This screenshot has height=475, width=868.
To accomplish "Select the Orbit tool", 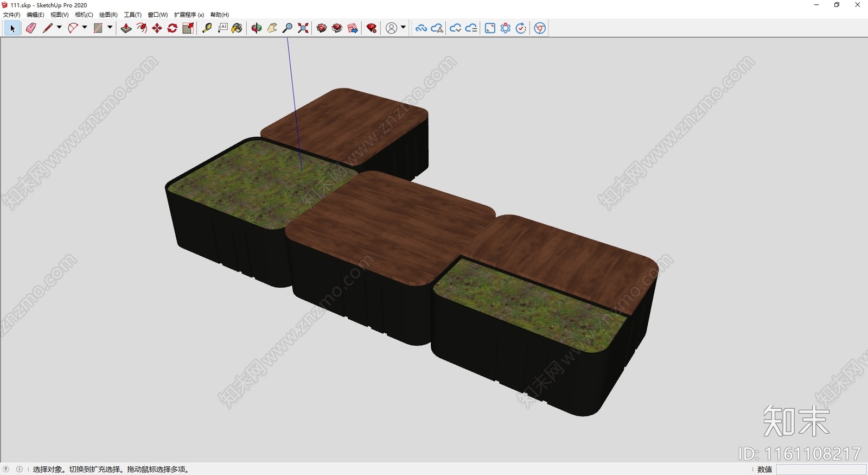I will point(257,28).
